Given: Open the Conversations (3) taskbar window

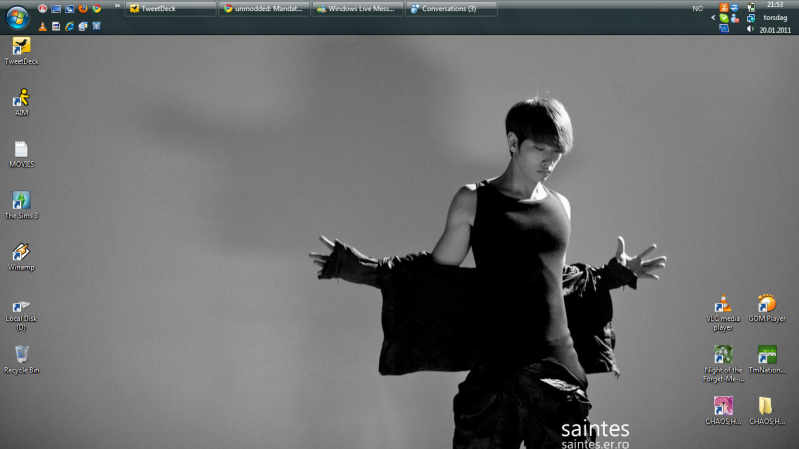Looking at the screenshot, I should [x=450, y=9].
